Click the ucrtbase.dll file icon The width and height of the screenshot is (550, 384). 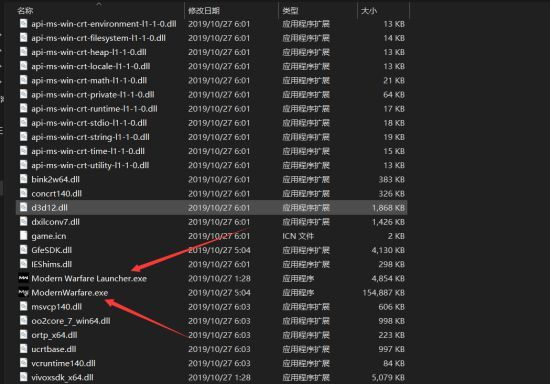(24, 349)
